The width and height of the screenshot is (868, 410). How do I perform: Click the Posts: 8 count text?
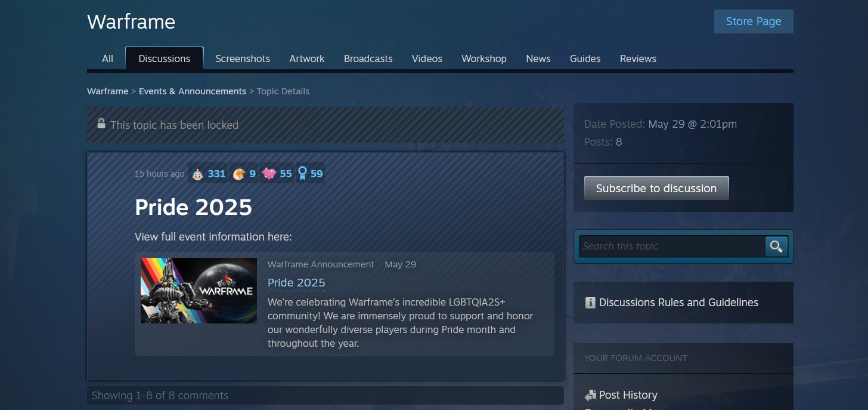pos(603,142)
